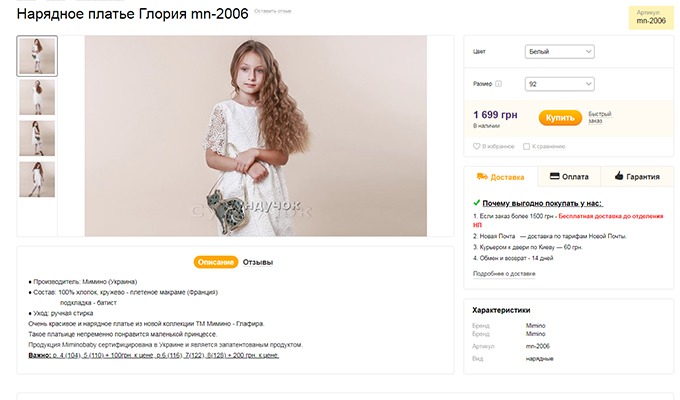Click the size info icon
Image resolution: width=680 pixels, height=400 pixels.
click(x=498, y=84)
